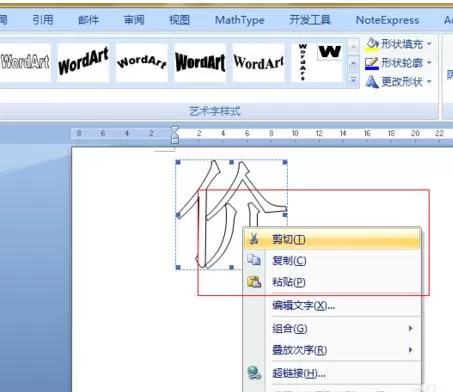Expand the full WordArt styles gallery
This screenshot has width=453, height=392.
(353, 80)
